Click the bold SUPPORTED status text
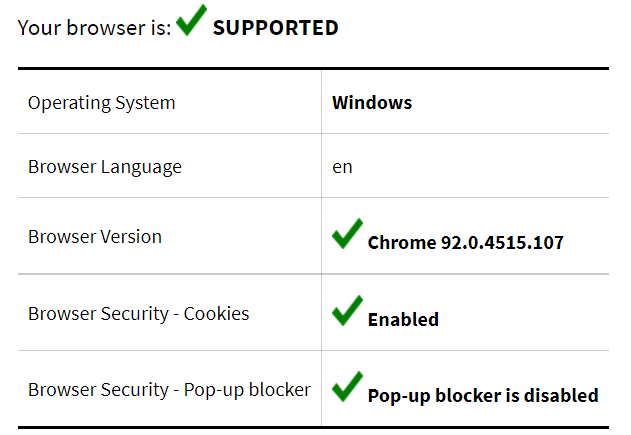The width and height of the screenshot is (631, 435). [x=275, y=28]
